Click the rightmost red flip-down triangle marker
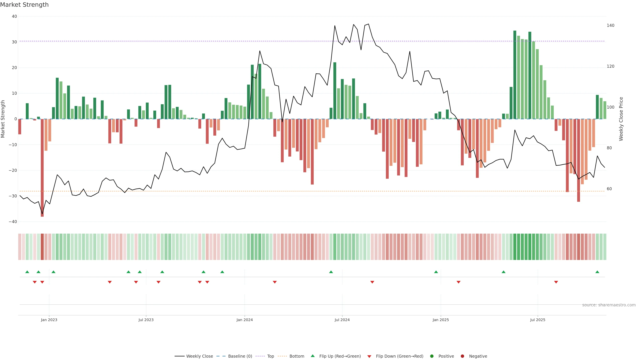 (x=556, y=282)
